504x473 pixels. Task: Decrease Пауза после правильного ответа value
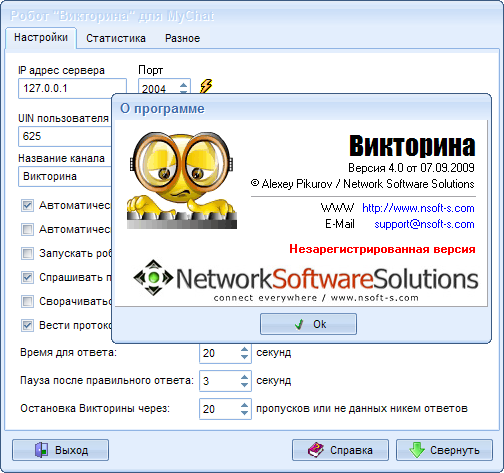[x=244, y=385]
